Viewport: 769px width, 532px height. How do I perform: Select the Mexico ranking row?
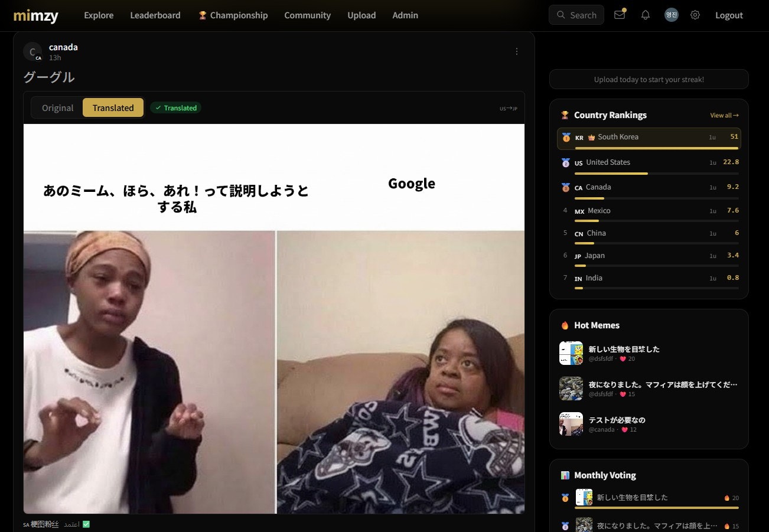click(x=649, y=213)
